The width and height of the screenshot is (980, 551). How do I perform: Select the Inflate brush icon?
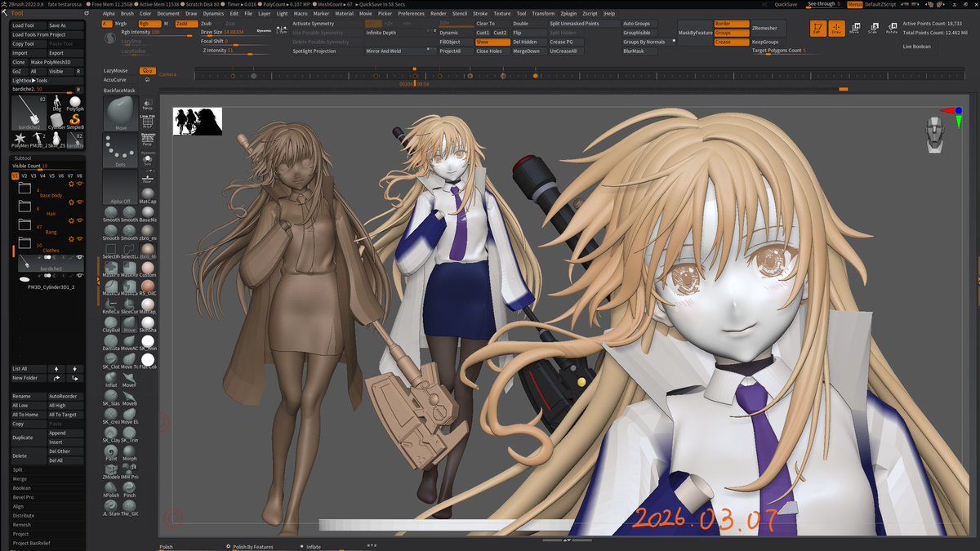point(111,378)
